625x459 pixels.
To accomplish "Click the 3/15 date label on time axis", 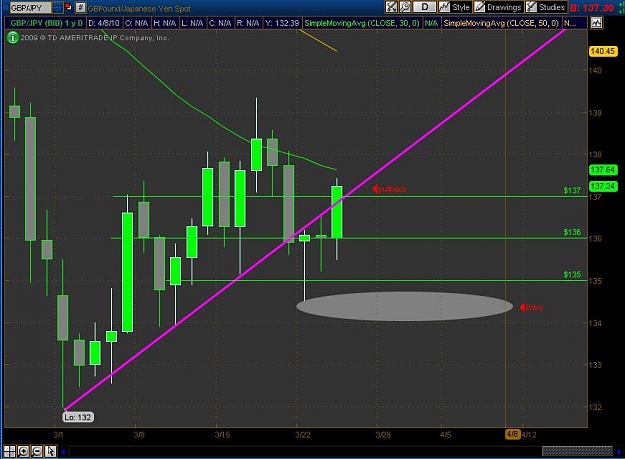I will pyautogui.click(x=222, y=434).
